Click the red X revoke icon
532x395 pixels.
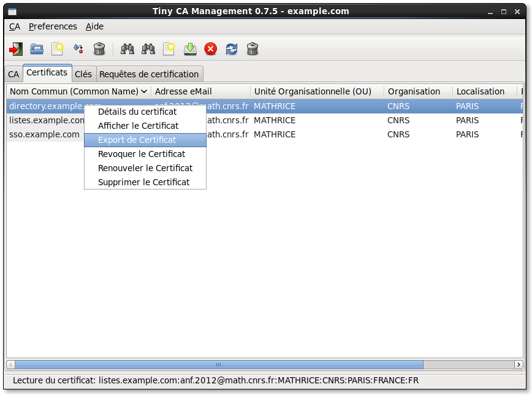211,49
